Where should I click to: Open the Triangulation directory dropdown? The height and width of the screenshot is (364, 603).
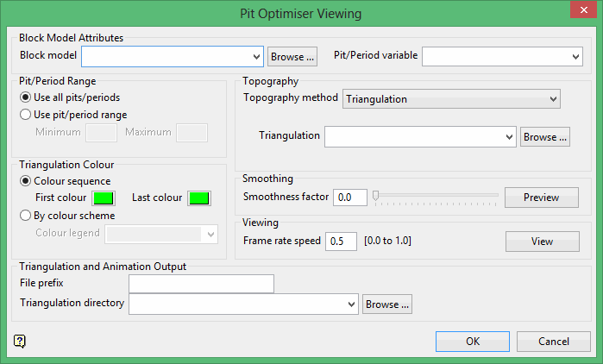point(351,304)
